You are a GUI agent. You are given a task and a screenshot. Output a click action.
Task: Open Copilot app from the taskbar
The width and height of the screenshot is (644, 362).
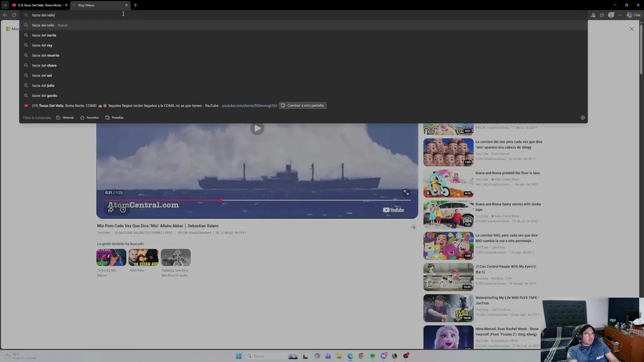317,356
